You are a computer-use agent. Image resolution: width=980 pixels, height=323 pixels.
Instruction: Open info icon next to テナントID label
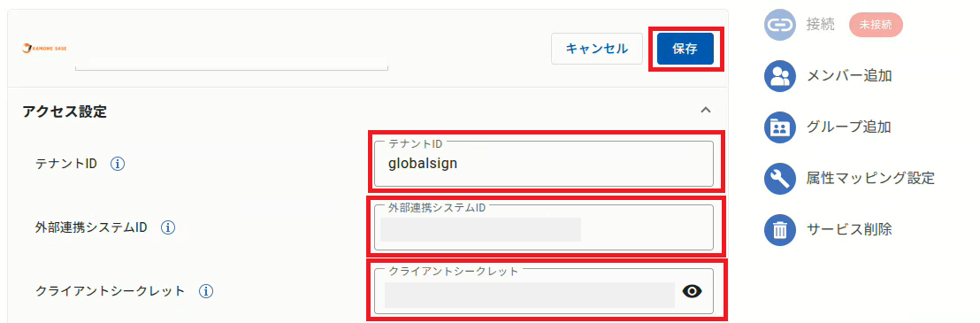pos(118,165)
